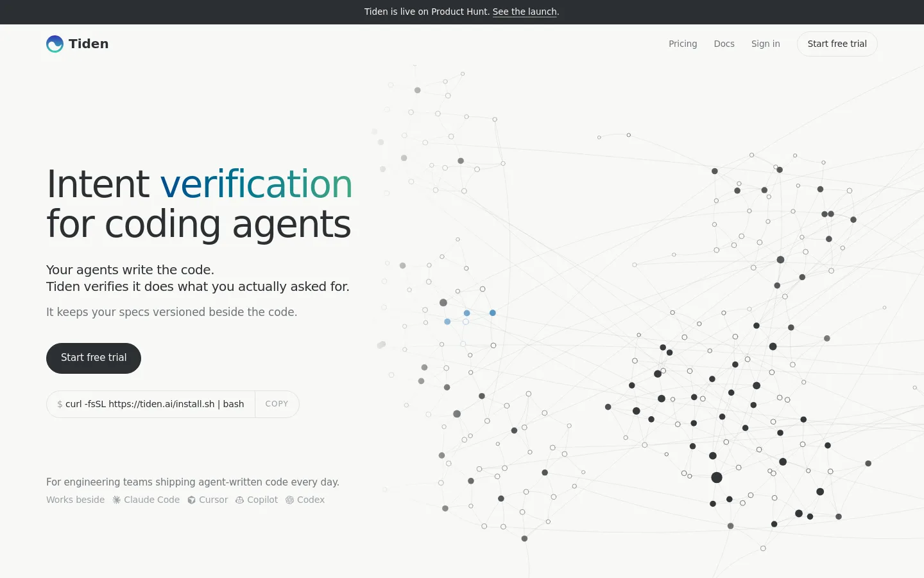Click the dark Start free trial button

[94, 358]
